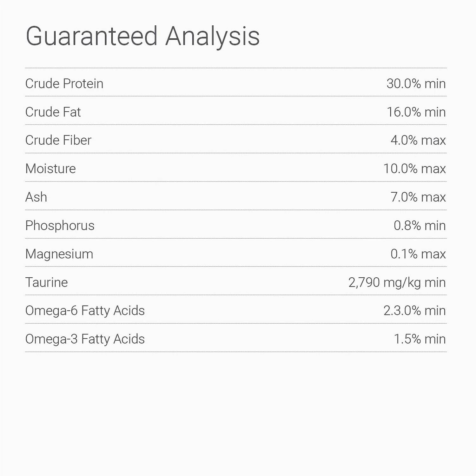Select the Crude Fat row label
The image size is (476, 476).
tap(53, 112)
